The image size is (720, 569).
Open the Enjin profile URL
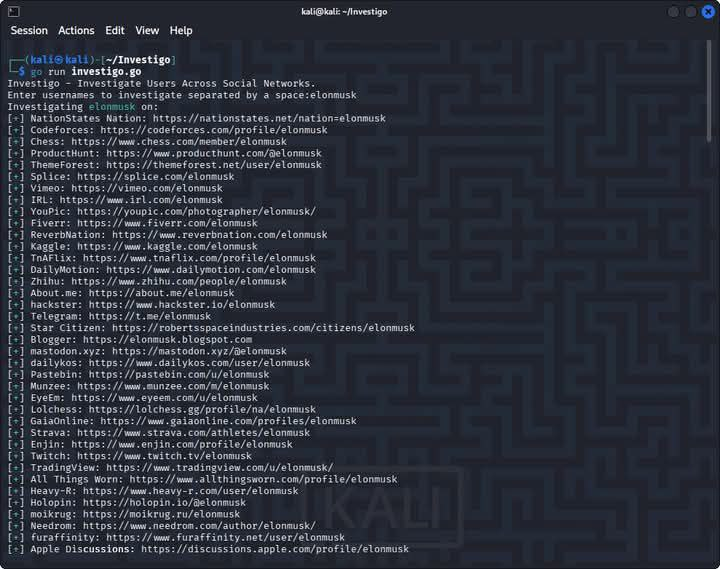182,445
